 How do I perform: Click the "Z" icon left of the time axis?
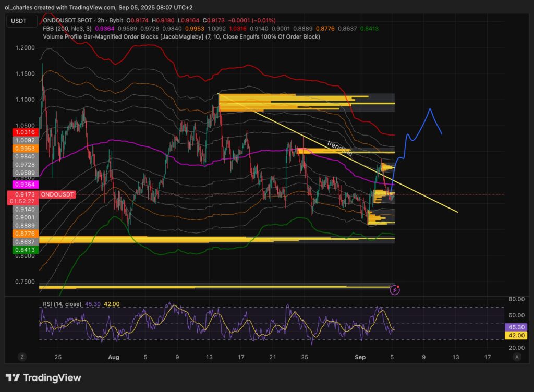pos(22,357)
